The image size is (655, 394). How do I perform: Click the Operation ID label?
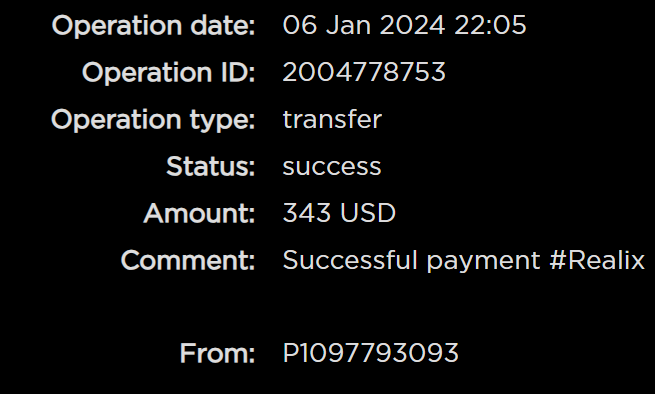[168, 73]
